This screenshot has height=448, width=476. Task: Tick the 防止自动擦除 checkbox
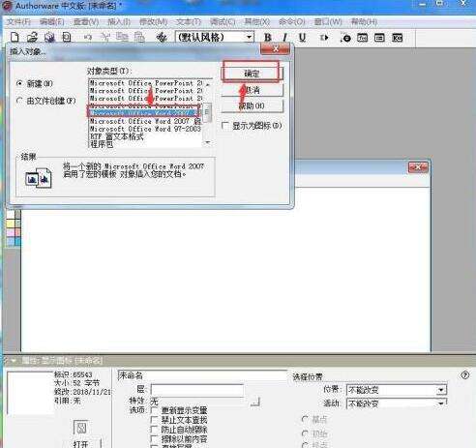click(x=154, y=430)
